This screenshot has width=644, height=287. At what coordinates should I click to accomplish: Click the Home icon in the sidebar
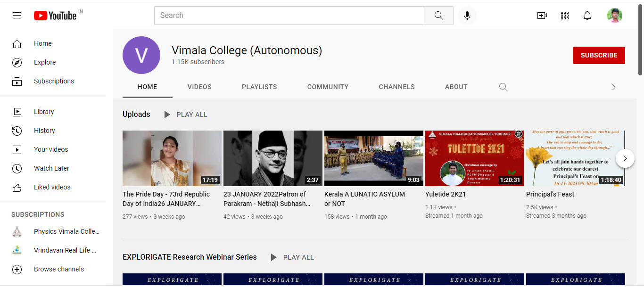click(x=17, y=44)
